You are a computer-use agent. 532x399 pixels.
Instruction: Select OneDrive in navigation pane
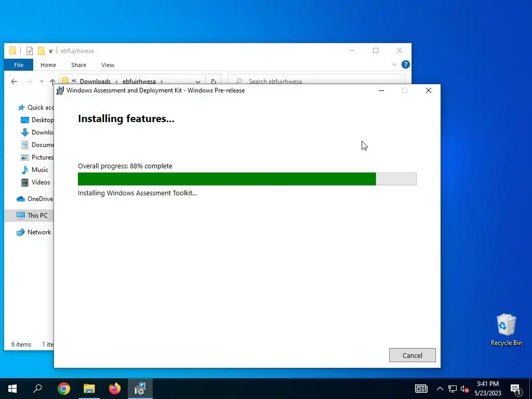35,199
